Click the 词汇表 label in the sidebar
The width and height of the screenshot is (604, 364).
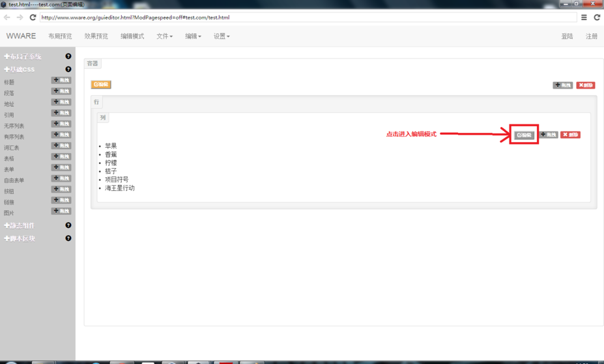(12, 148)
